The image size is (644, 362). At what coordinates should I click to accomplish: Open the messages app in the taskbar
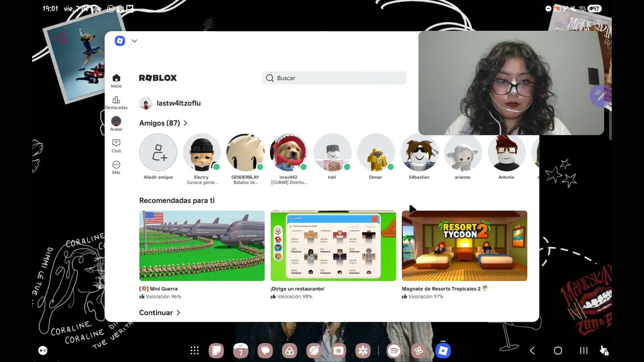265,350
